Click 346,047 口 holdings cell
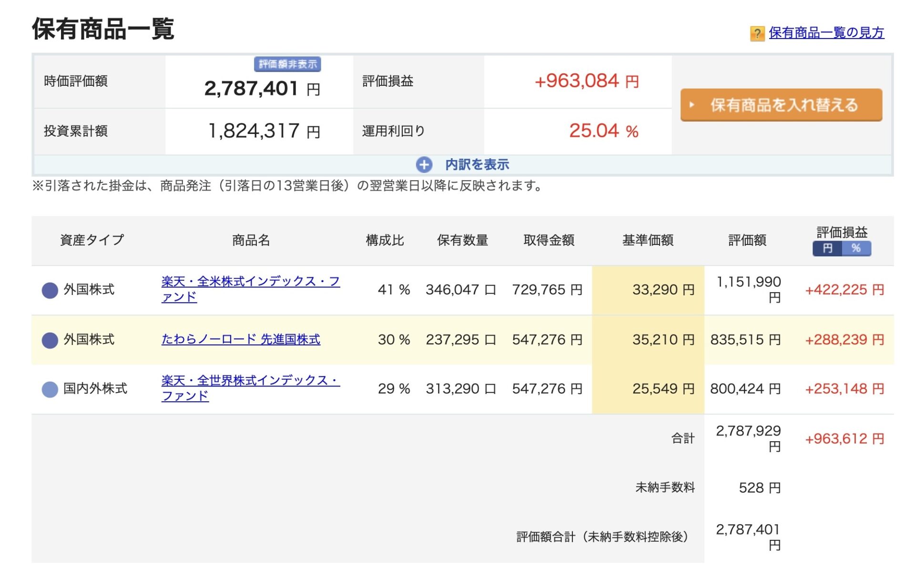Image resolution: width=915 pixels, height=588 pixels. pos(461,290)
